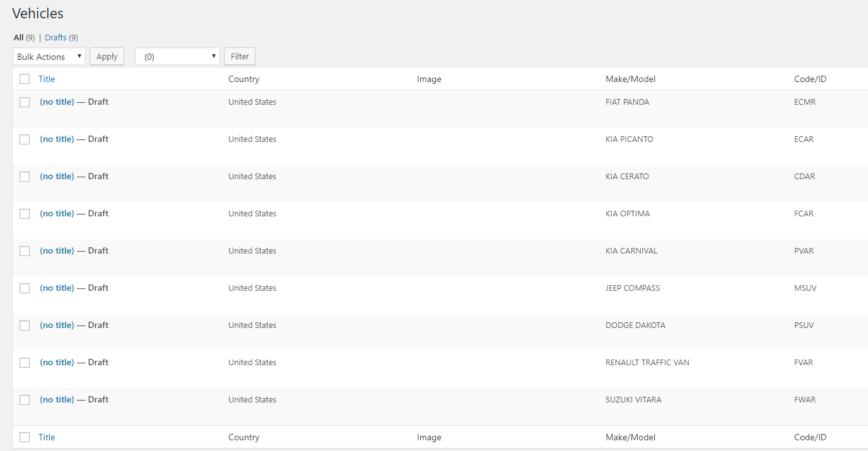
Task: Open the (no title) draft for FIAT PANDA
Action: click(57, 102)
